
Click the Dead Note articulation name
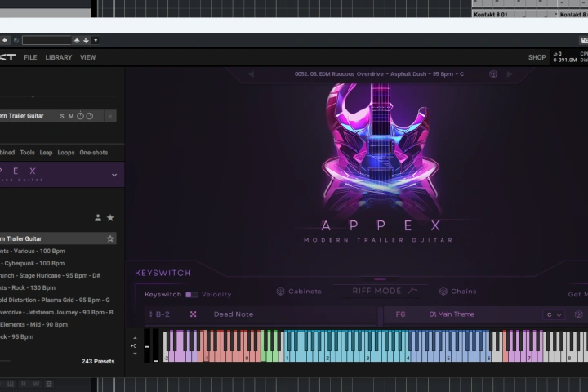pyautogui.click(x=234, y=314)
